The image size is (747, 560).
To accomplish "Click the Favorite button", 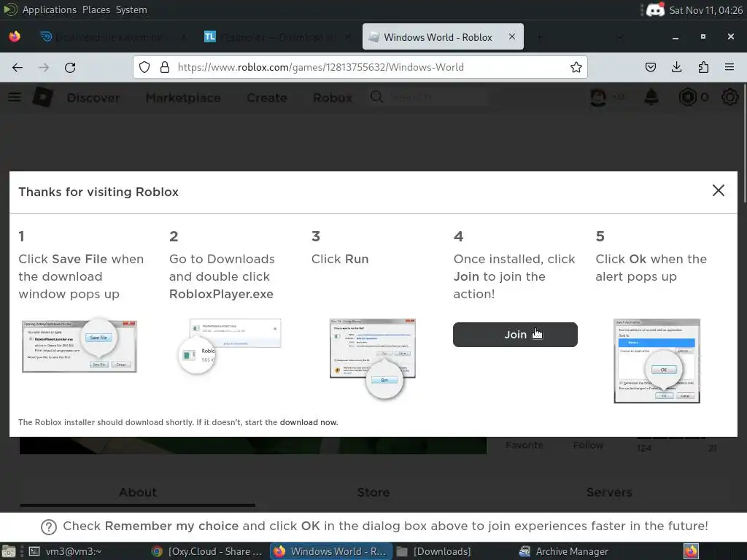I will coord(524,446).
